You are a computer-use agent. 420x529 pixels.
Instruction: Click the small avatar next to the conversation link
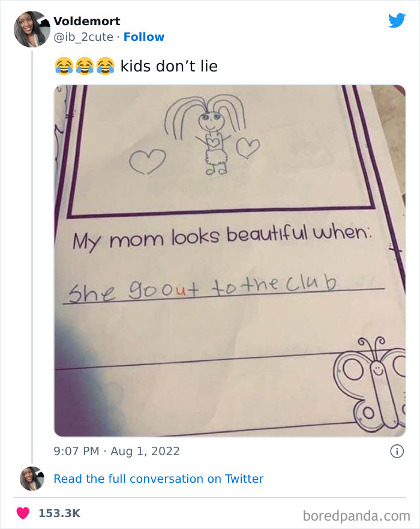32,479
